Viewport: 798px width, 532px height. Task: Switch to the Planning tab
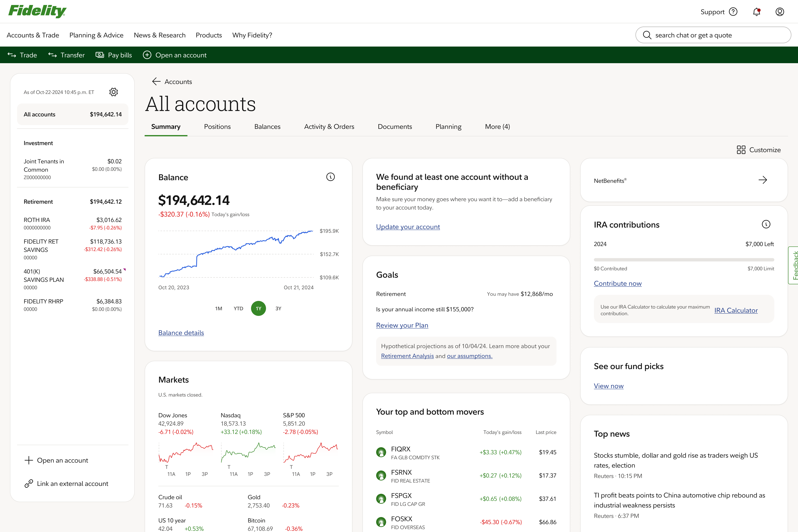point(448,127)
